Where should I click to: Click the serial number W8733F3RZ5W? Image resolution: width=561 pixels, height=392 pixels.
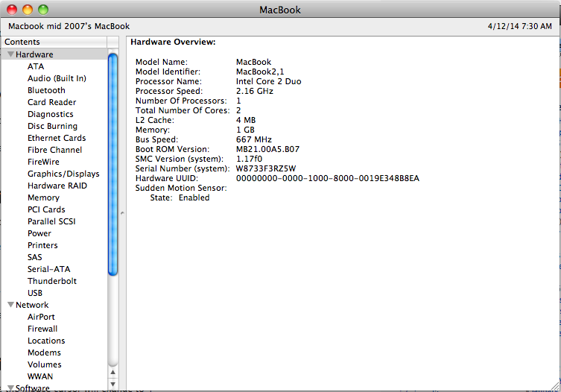tap(266, 168)
